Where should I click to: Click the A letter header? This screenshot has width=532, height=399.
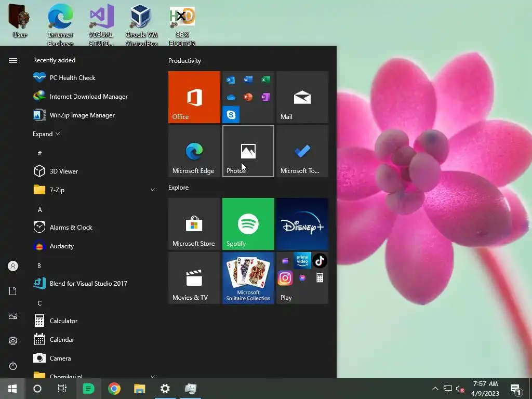39,210
